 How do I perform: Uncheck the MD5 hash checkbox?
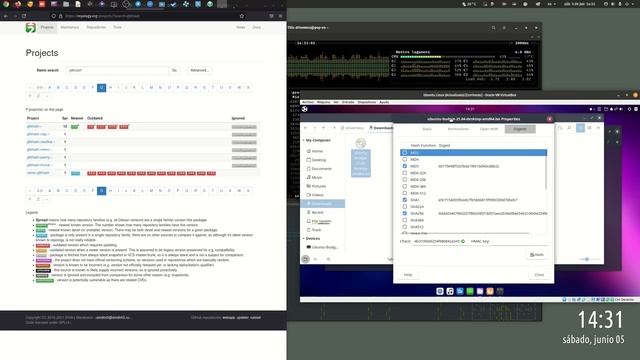pyautogui.click(x=404, y=166)
